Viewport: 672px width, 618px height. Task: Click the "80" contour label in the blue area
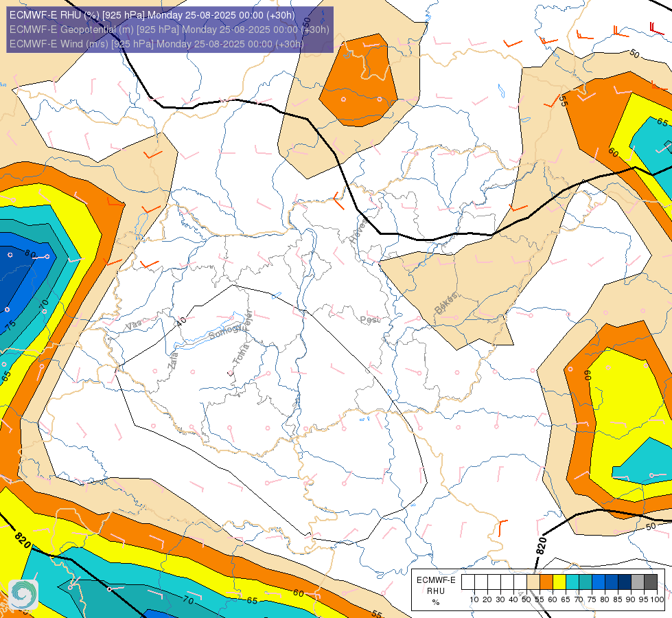(30, 253)
